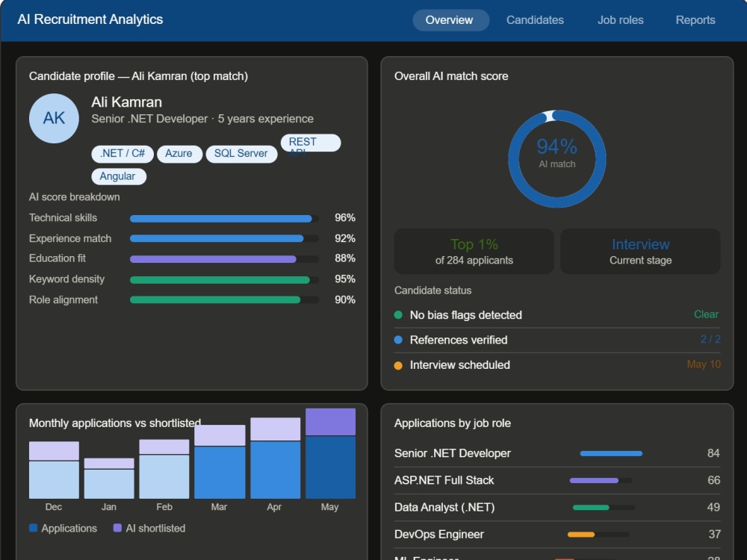Click the 94% AI match donut chart
The image size is (747, 560).
557,158
